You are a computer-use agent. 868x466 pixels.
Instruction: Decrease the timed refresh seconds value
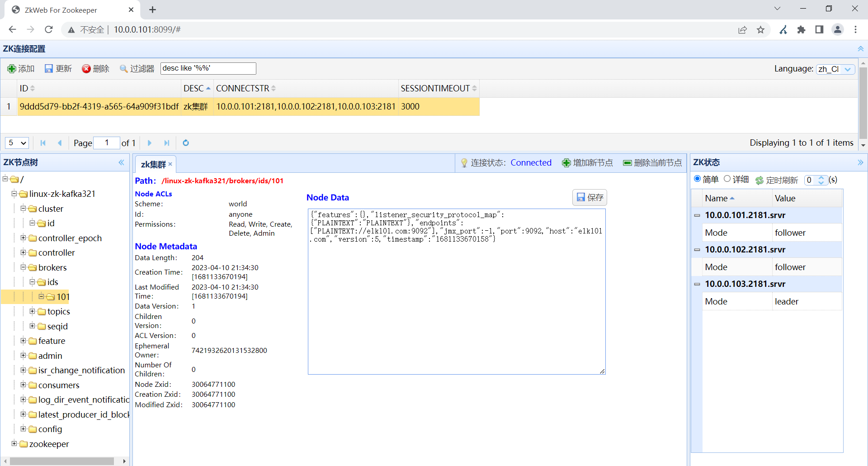click(x=821, y=183)
